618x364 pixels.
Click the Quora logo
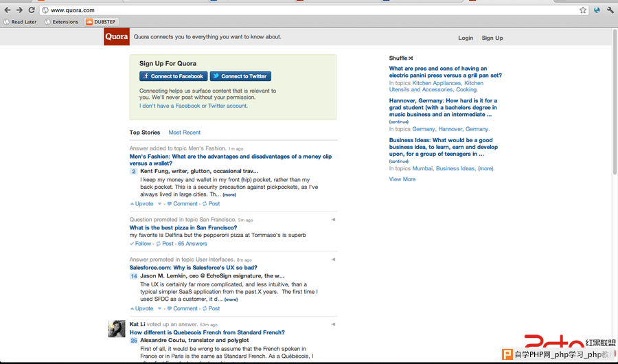pos(117,36)
